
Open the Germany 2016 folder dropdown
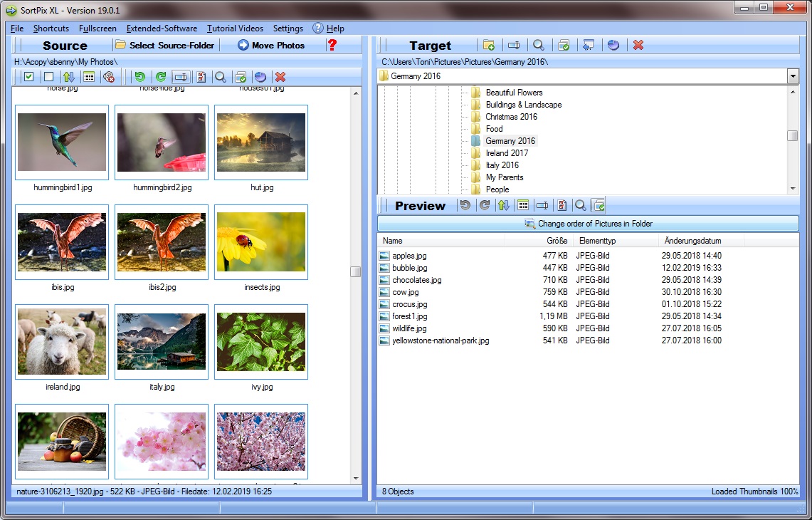click(793, 76)
